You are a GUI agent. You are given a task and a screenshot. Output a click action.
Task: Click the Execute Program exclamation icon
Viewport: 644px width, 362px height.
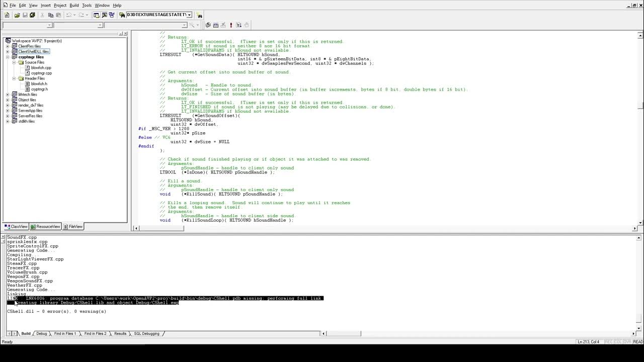point(231,25)
